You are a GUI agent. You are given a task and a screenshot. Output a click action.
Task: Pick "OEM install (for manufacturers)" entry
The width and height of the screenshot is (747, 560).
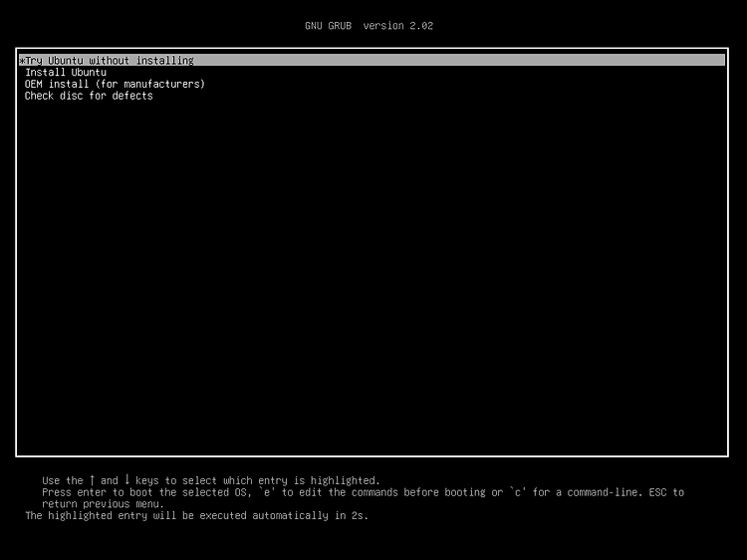(x=115, y=85)
